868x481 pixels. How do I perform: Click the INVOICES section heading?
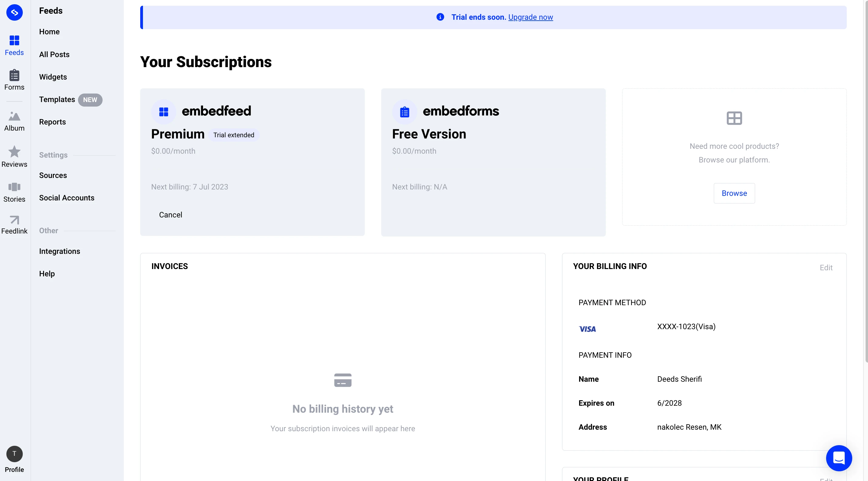tap(169, 266)
